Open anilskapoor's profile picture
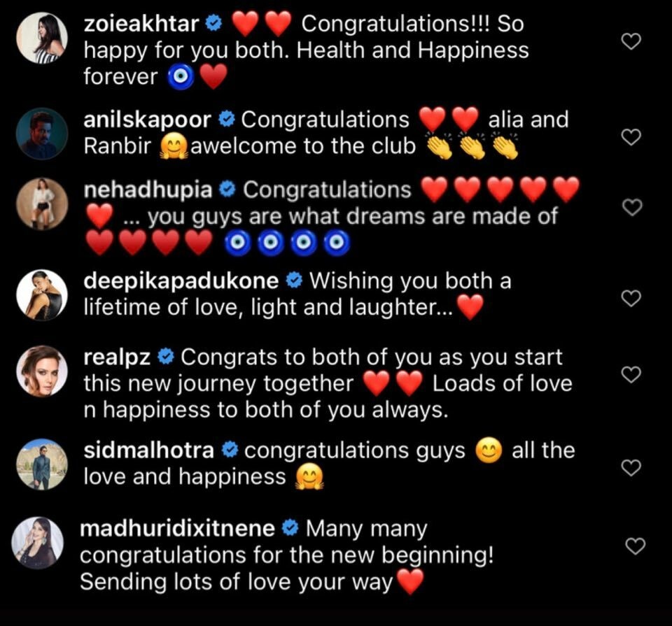 click(42, 134)
